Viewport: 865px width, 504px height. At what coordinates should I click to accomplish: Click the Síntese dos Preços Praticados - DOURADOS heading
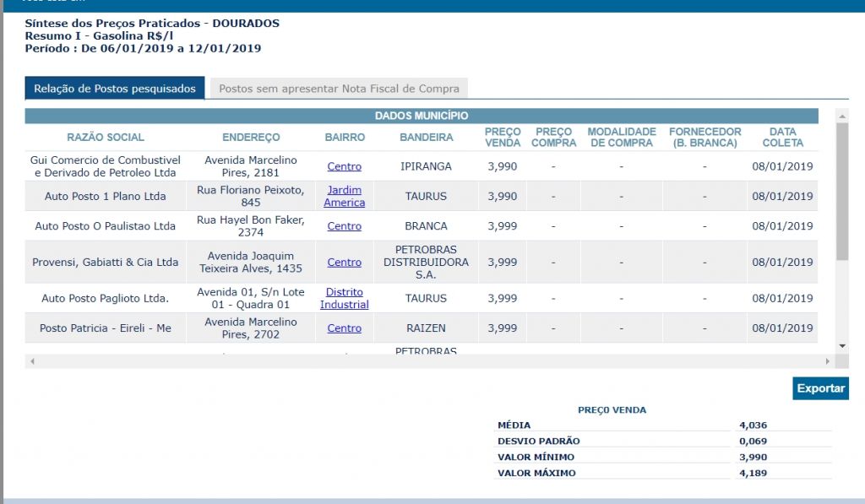tap(152, 23)
